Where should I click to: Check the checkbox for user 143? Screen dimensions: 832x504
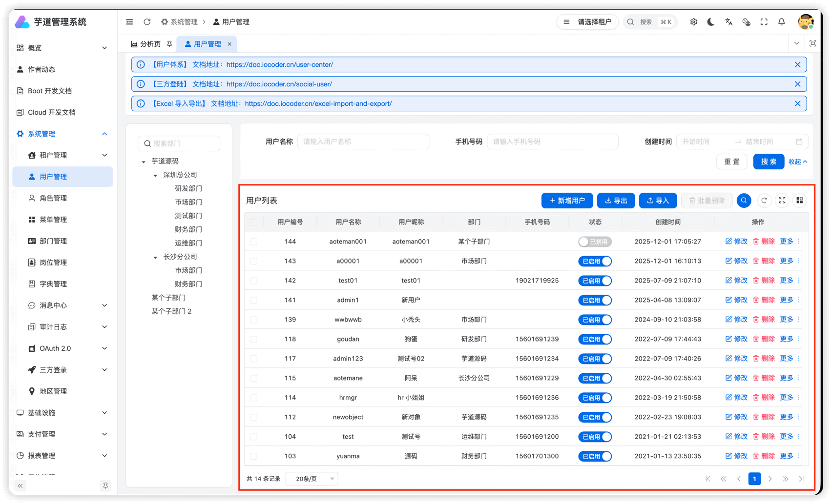[254, 261]
